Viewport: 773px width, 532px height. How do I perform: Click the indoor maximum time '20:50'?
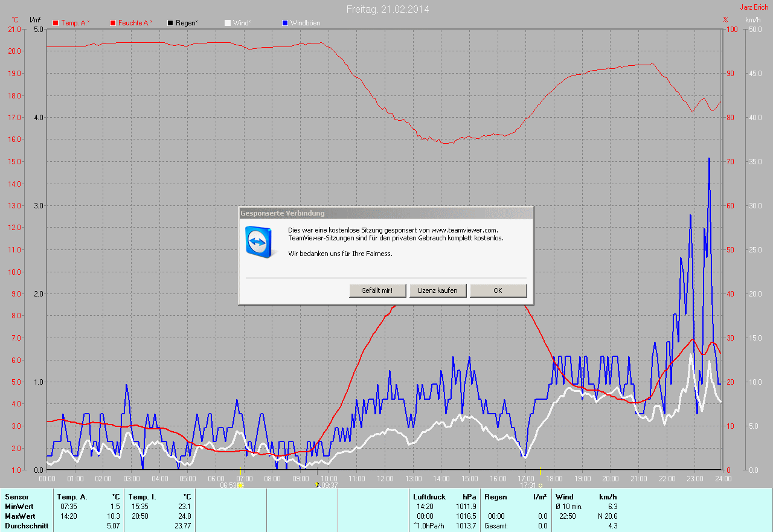tap(140, 516)
